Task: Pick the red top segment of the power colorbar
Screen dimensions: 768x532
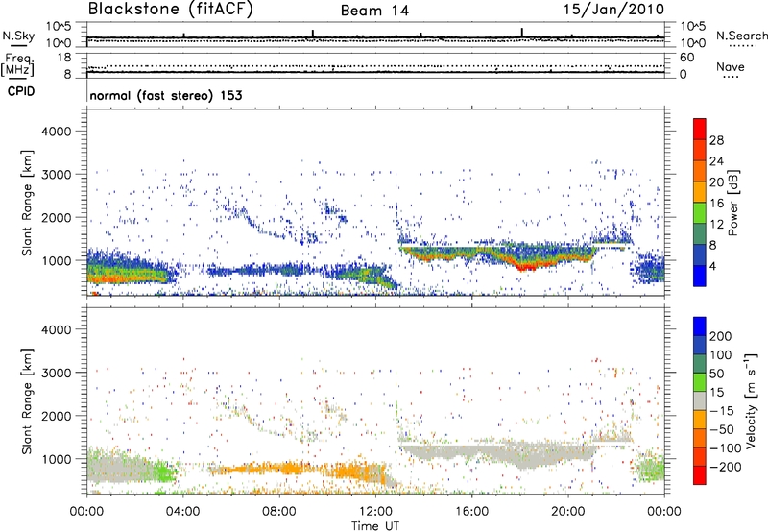Action: [700, 130]
